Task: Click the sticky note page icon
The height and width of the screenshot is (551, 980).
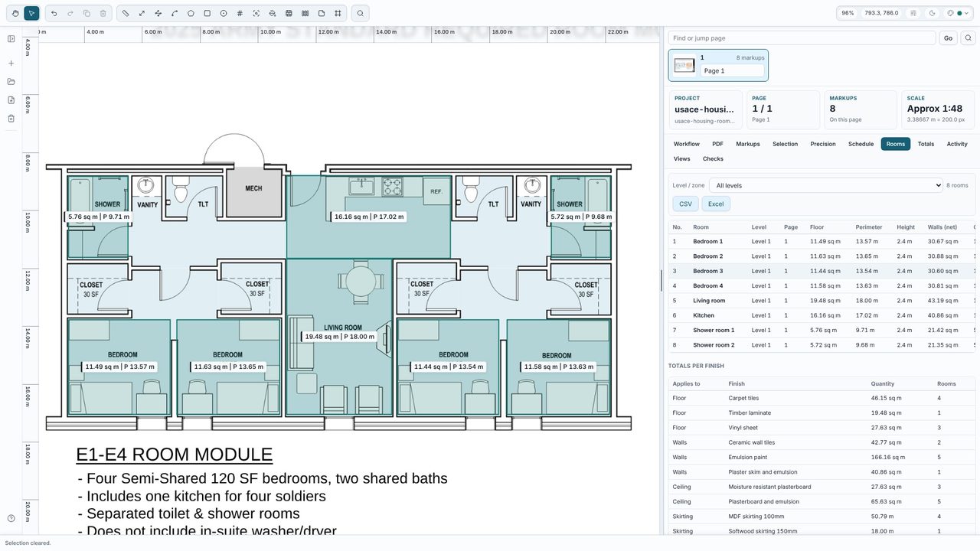Action: (x=322, y=13)
